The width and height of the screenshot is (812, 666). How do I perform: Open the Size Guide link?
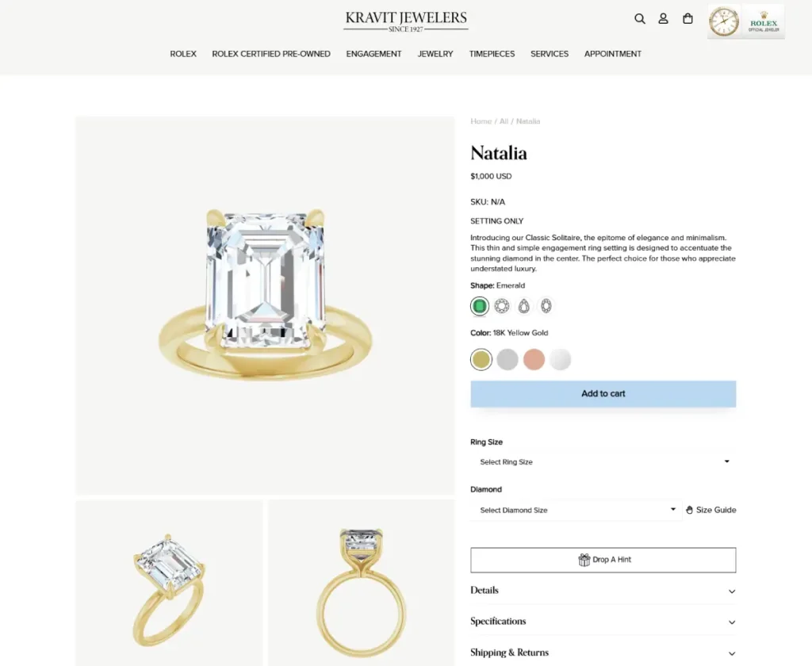pos(710,510)
